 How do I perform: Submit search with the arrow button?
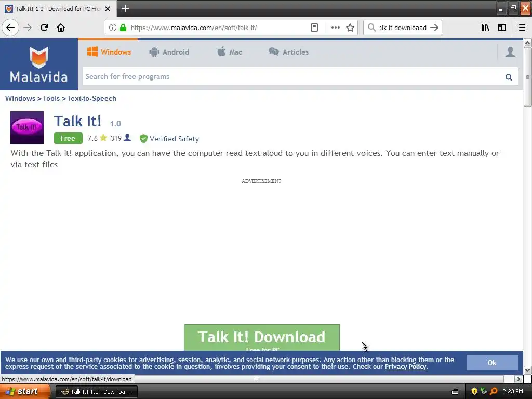(x=434, y=28)
